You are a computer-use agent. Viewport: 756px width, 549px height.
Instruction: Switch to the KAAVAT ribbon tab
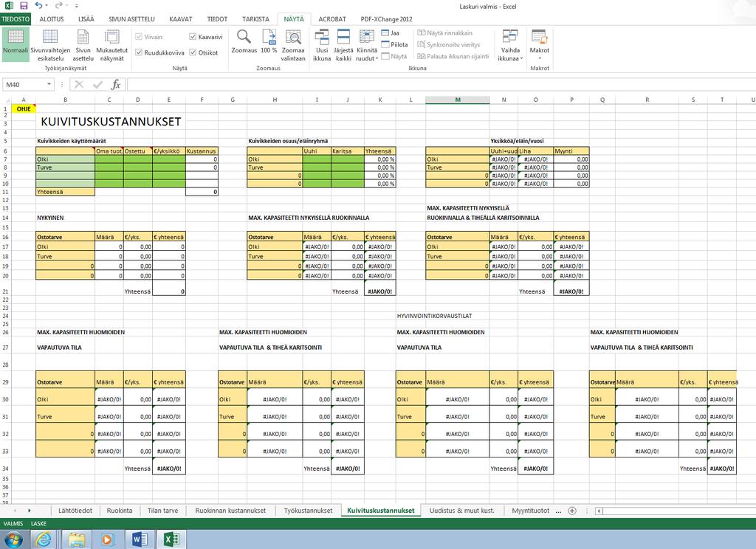click(181, 19)
